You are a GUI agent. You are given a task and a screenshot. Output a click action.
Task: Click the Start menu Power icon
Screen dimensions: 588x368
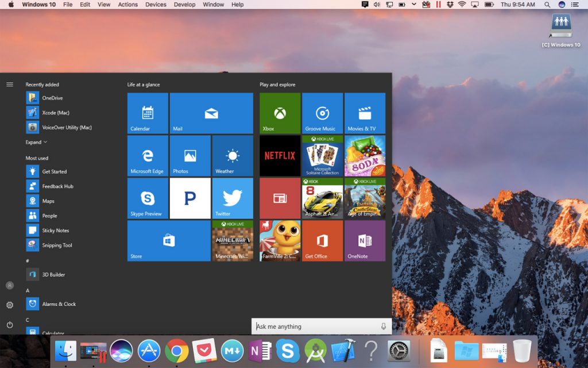(x=10, y=324)
